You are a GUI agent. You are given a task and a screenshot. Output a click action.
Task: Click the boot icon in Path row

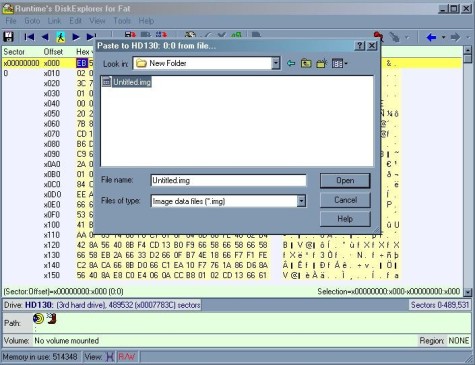click(51, 319)
